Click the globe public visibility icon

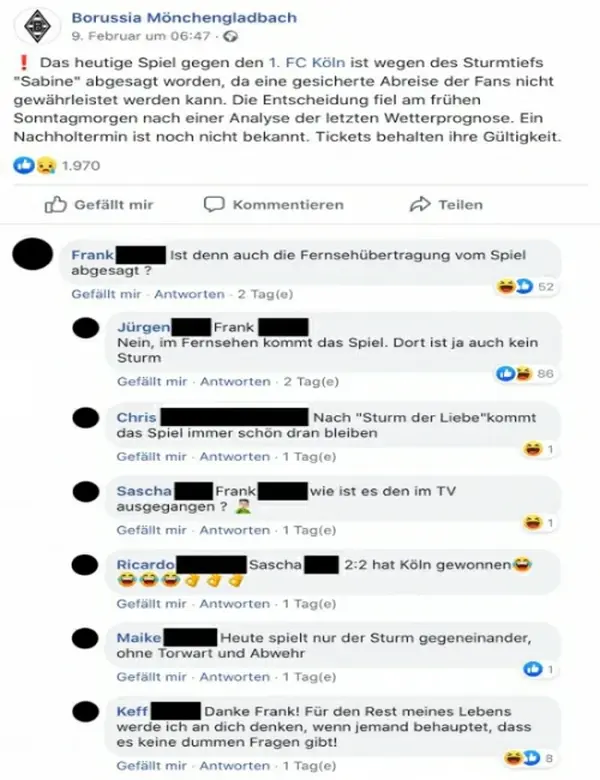(230, 36)
